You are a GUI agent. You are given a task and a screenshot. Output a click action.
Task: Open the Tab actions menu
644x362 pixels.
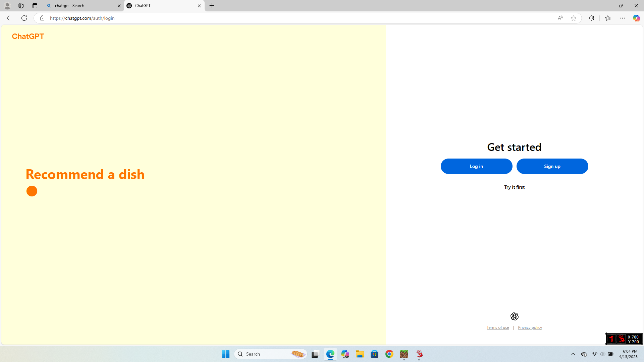click(35, 6)
